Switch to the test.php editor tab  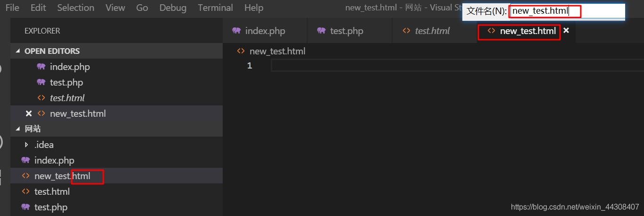click(346, 31)
